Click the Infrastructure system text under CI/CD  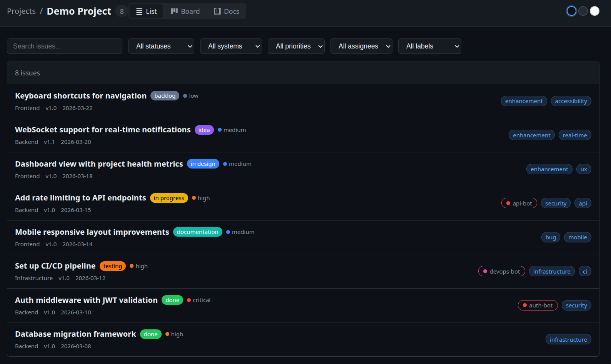pyautogui.click(x=34, y=278)
